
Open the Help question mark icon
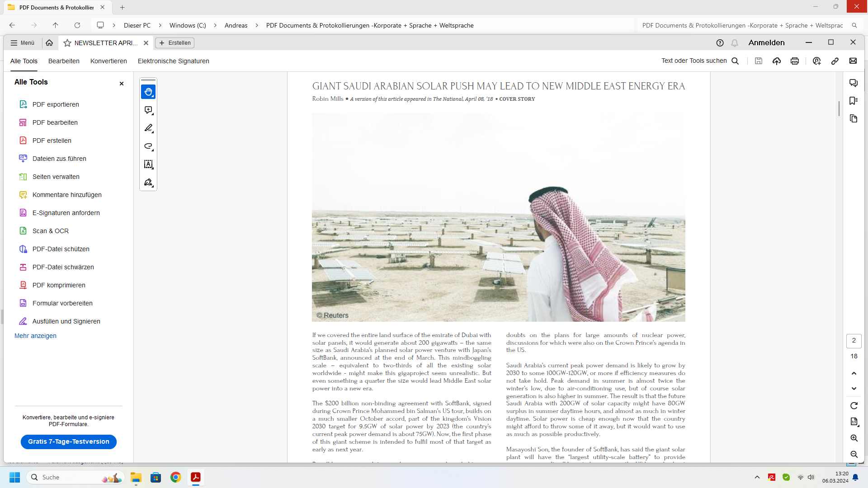point(720,43)
